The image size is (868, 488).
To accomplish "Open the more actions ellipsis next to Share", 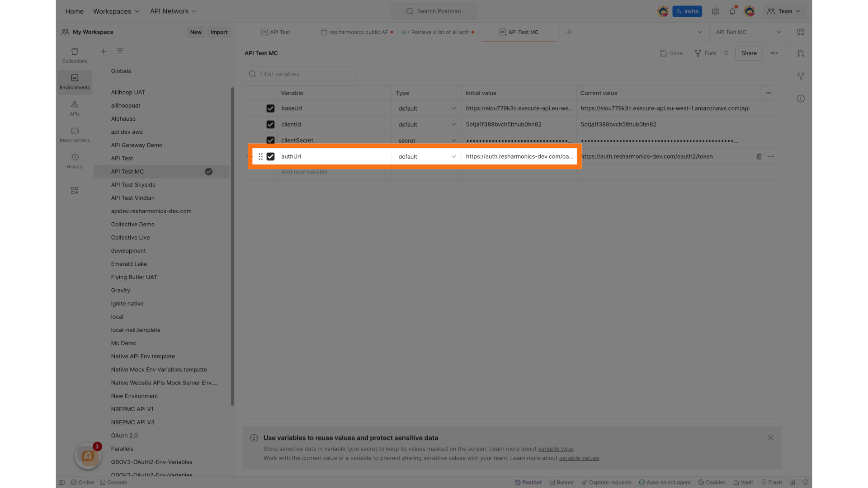I will (774, 53).
